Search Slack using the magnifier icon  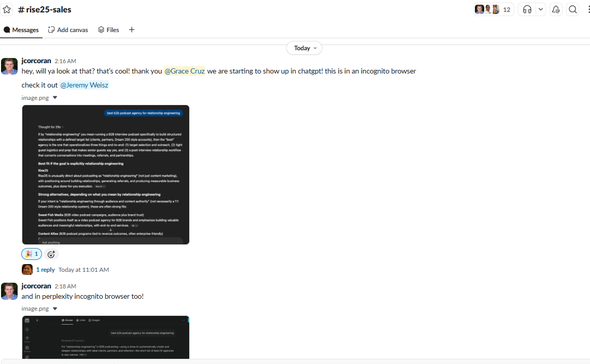click(572, 9)
